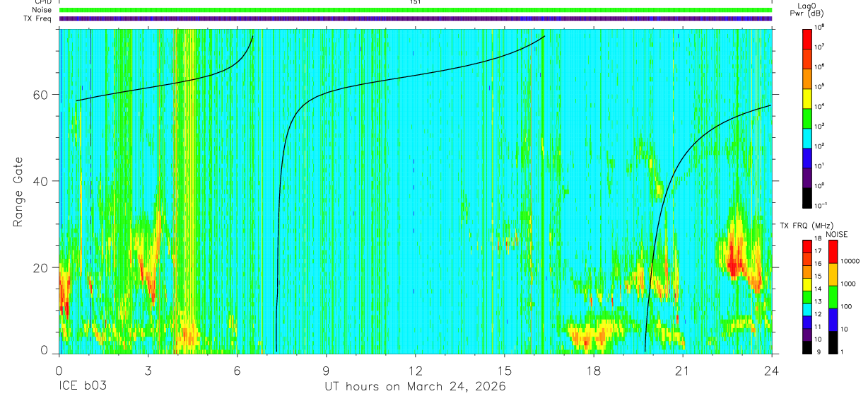Select the 1000 label on NOISE scale
The height and width of the screenshot is (401, 868).
848,284
